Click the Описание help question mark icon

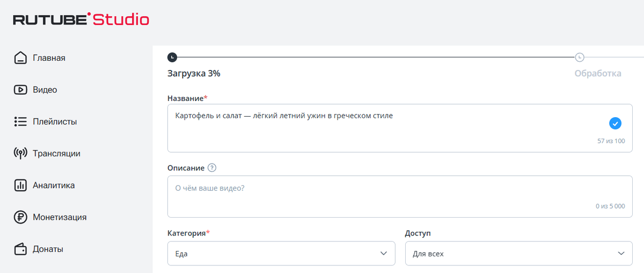[x=211, y=168]
